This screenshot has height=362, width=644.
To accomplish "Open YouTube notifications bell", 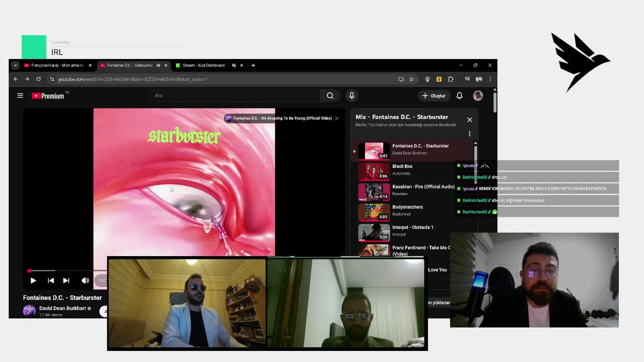I will coord(459,96).
